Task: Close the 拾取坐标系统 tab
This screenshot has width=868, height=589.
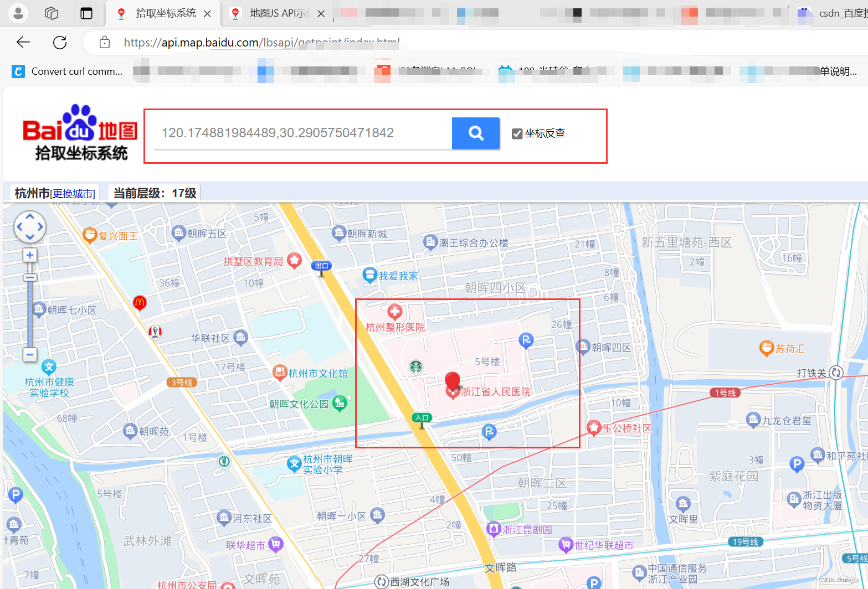Action: tap(207, 14)
